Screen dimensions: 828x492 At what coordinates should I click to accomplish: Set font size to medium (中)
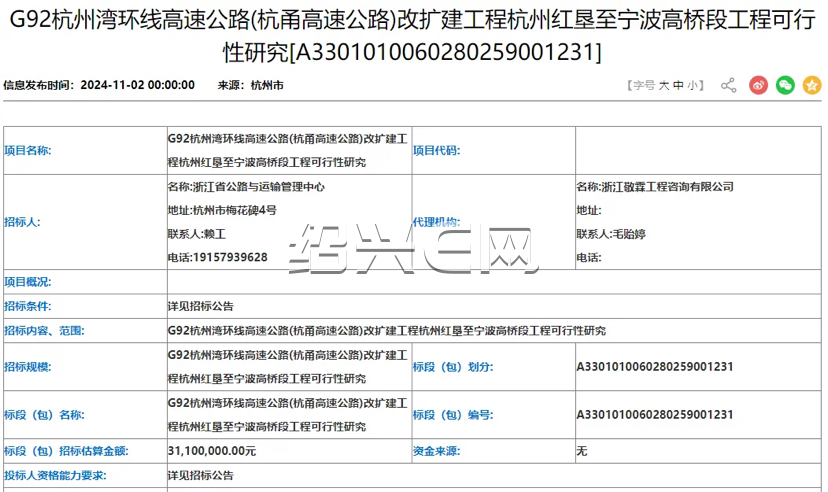pos(678,85)
